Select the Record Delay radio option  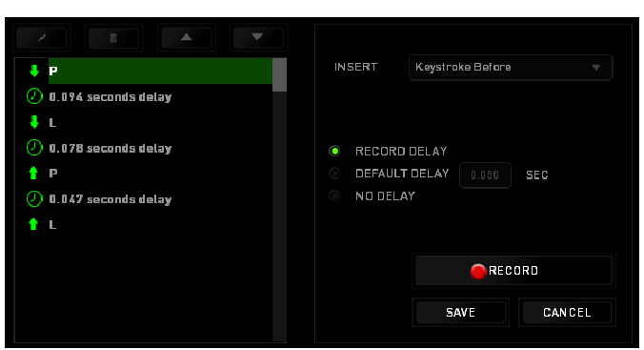tap(334, 151)
